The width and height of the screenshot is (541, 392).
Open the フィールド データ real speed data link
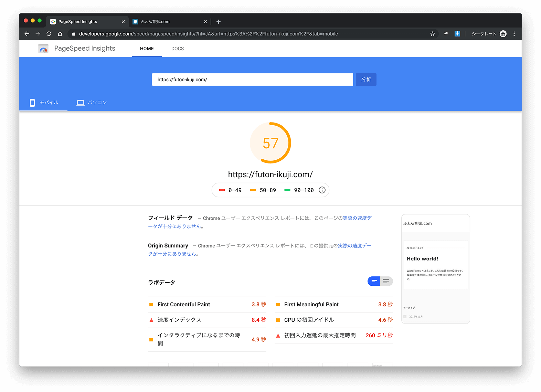tap(357, 218)
